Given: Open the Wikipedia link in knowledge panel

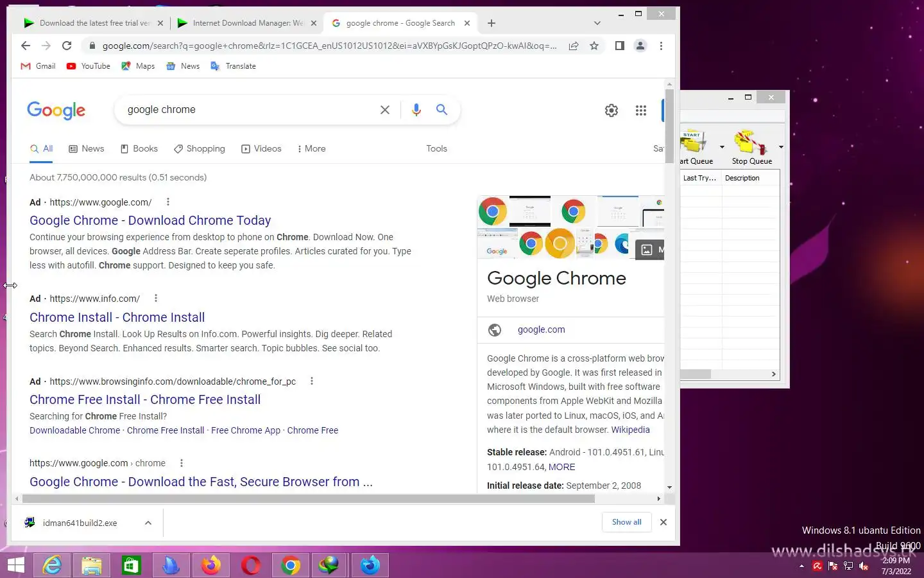Looking at the screenshot, I should point(630,430).
